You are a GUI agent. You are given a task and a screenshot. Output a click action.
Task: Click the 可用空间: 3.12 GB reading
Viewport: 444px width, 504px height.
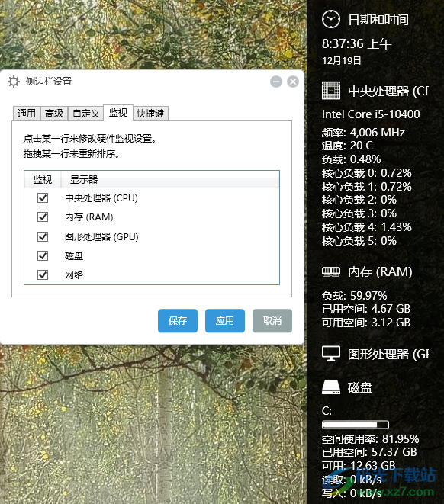click(366, 322)
